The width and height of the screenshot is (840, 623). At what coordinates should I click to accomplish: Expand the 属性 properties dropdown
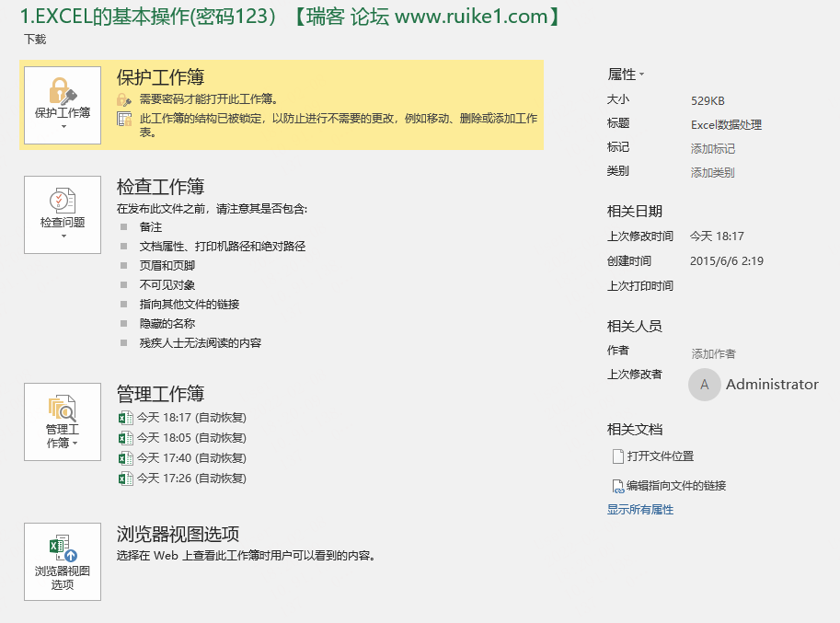[x=626, y=75]
